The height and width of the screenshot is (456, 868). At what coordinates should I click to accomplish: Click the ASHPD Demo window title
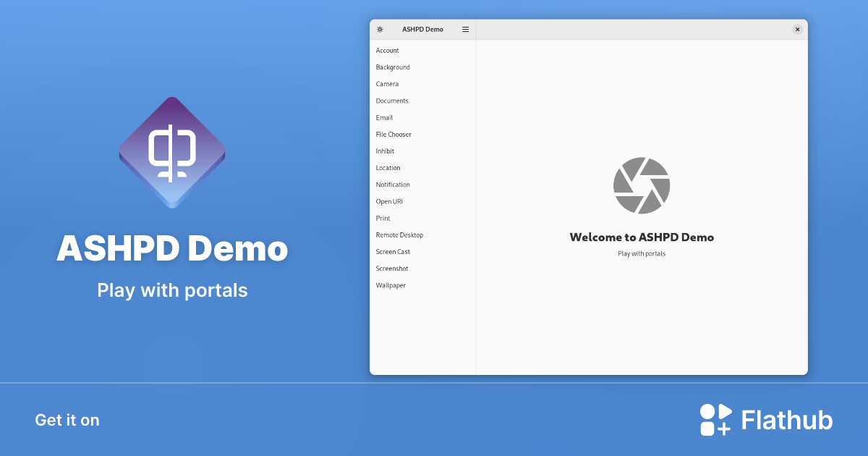pos(424,29)
